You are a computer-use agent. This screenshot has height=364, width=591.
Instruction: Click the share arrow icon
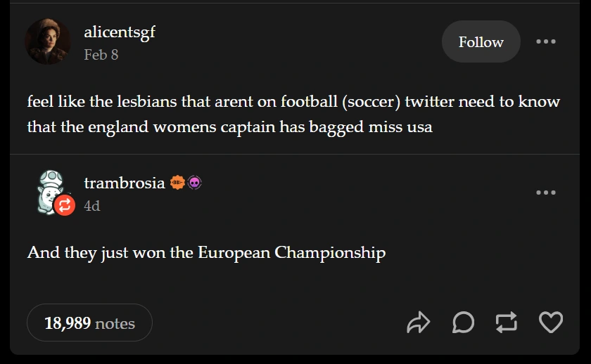[419, 323]
